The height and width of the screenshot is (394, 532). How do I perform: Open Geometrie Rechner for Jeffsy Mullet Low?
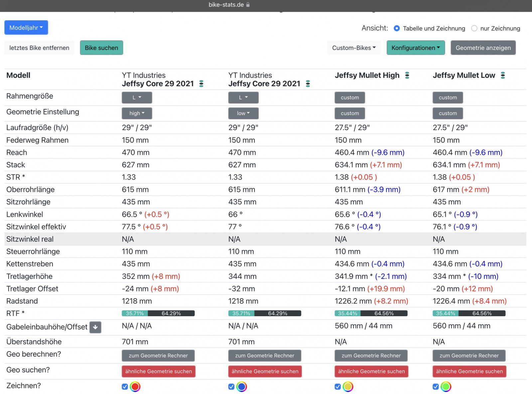(x=469, y=355)
